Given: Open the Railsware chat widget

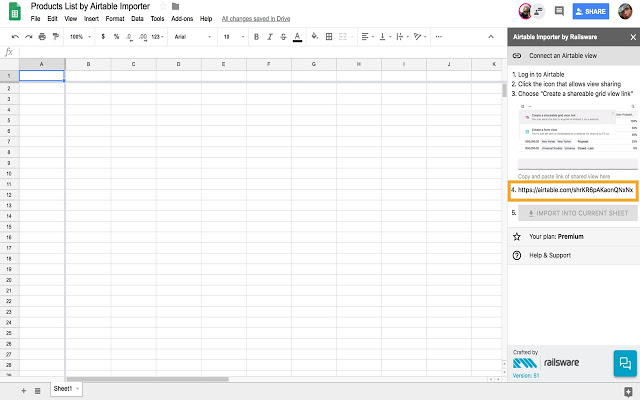Looking at the screenshot, I should (625, 363).
